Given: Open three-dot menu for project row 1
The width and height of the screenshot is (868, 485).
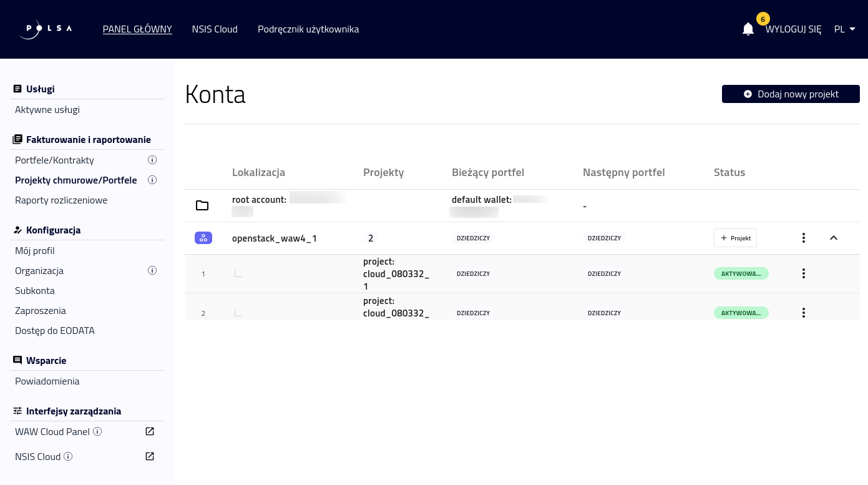Looking at the screenshot, I should coord(804,273).
